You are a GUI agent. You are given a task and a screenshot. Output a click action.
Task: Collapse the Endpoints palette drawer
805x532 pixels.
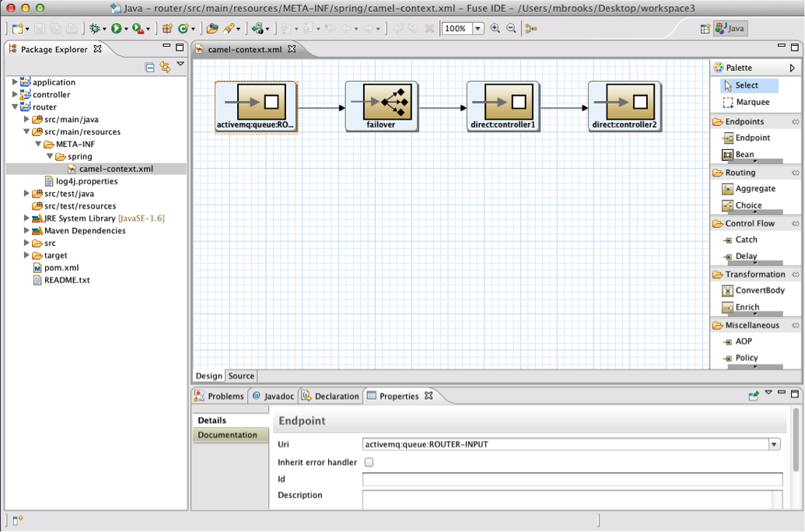[744, 122]
